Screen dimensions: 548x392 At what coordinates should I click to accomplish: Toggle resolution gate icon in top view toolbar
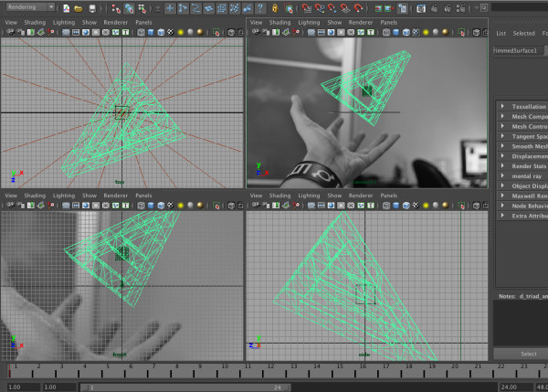point(86,33)
